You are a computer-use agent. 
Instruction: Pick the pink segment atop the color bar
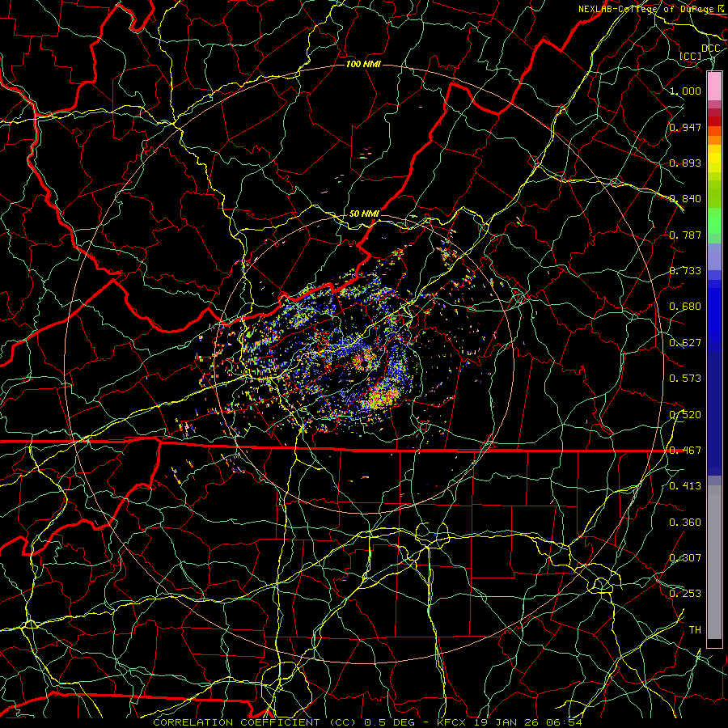[x=714, y=86]
